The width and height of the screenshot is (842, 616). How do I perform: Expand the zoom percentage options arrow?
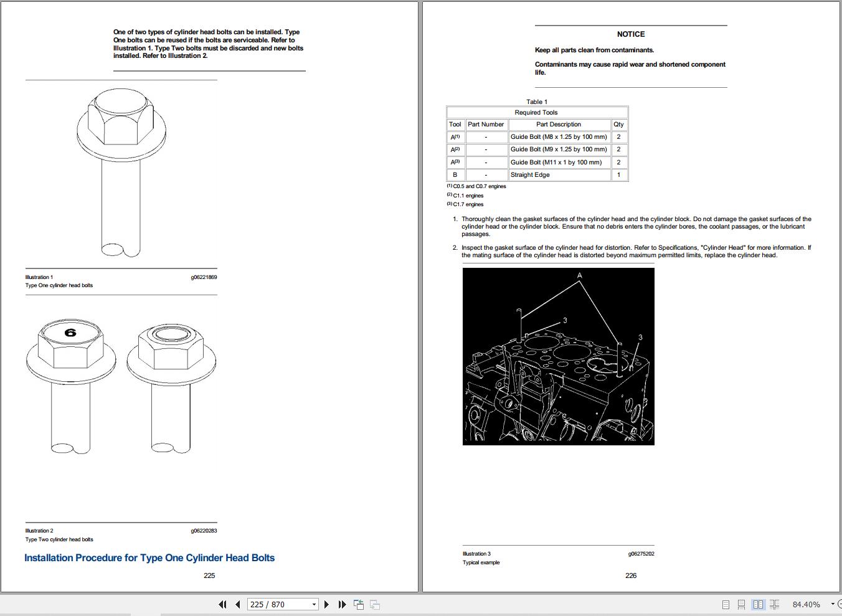point(833,604)
